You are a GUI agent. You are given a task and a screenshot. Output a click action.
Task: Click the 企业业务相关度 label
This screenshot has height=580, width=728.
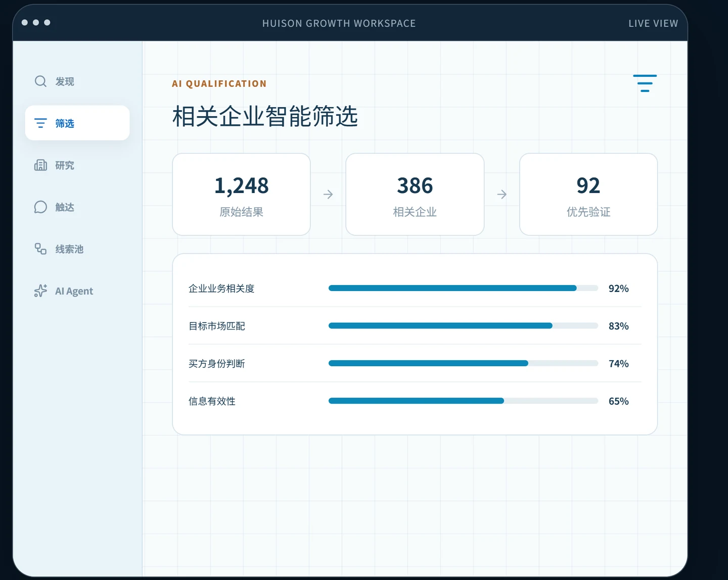(221, 288)
